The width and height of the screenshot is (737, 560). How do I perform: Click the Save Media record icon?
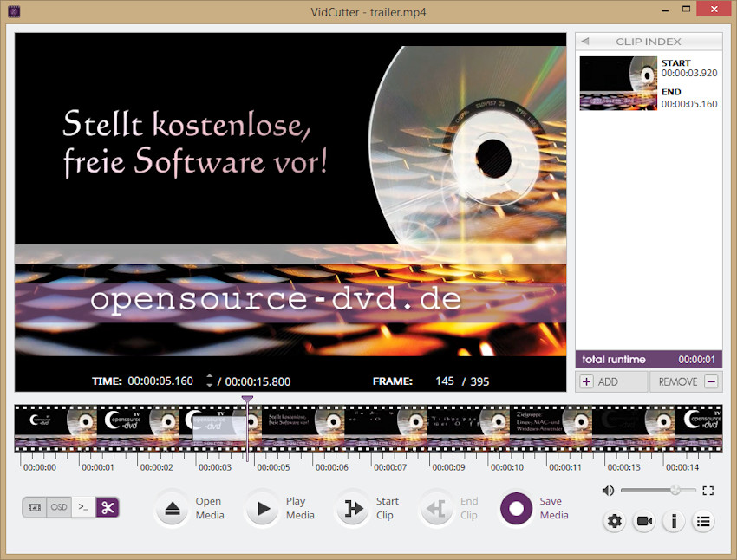pos(516,509)
